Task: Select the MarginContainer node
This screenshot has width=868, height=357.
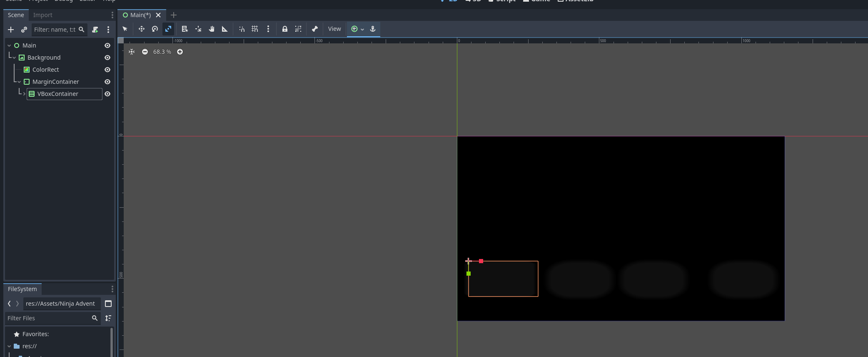Action: coord(55,82)
